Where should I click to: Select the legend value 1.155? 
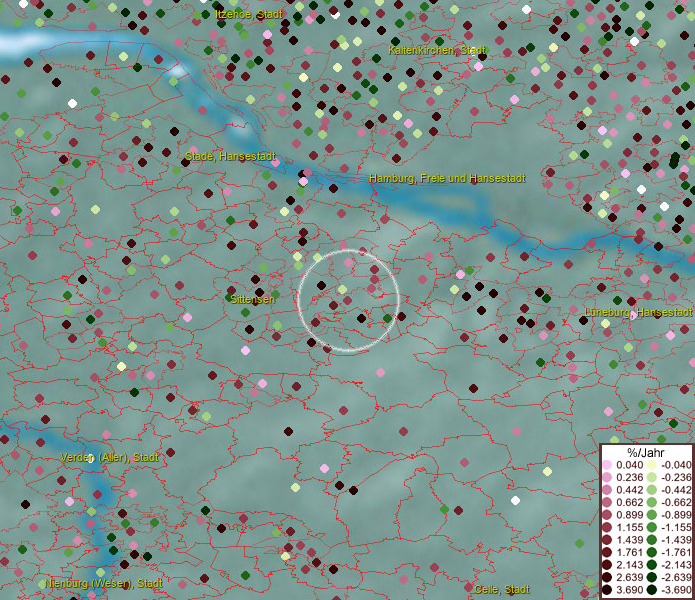(629, 527)
